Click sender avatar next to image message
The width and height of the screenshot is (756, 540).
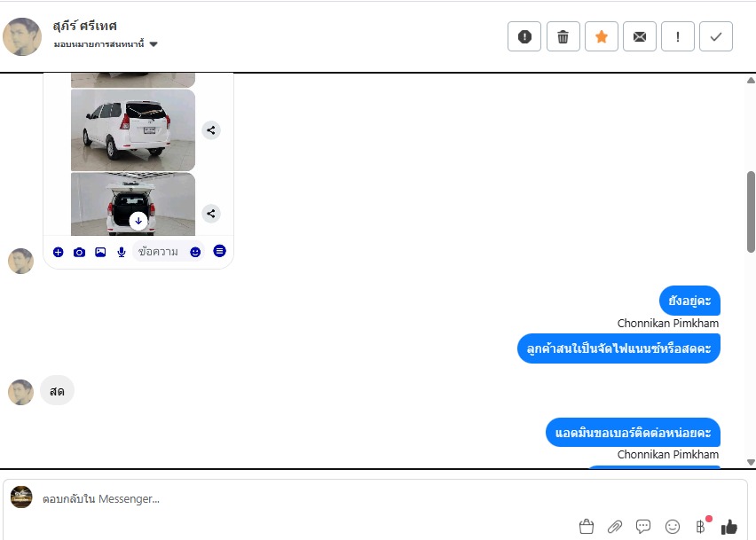tap(21, 261)
